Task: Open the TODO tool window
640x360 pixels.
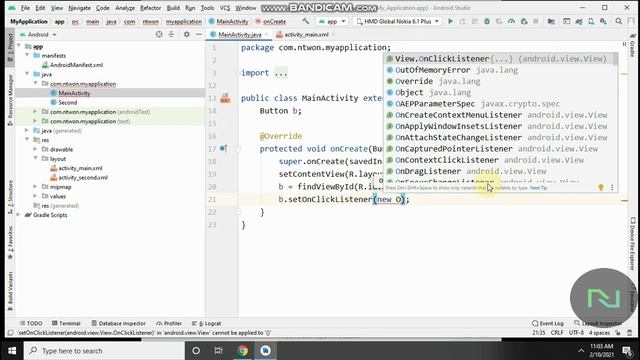Action: [x=31, y=323]
